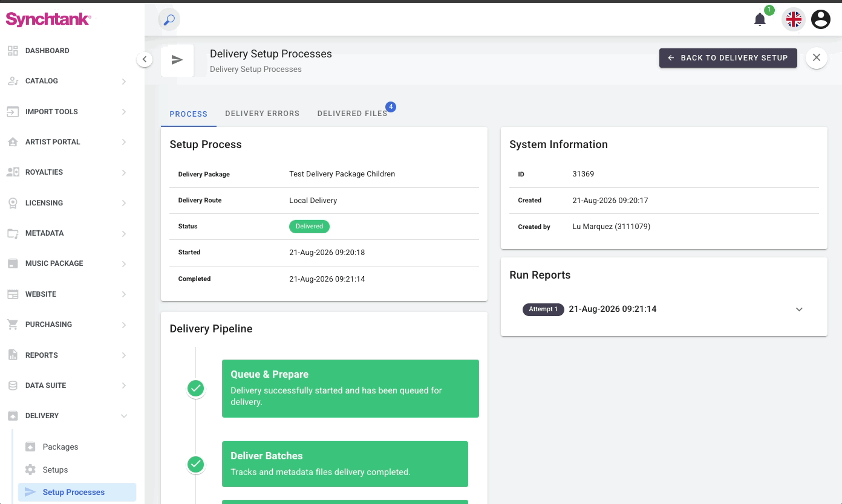Click Started time '21-Aug-2026 09:20:18'
This screenshot has height=504, width=842.
tap(327, 253)
